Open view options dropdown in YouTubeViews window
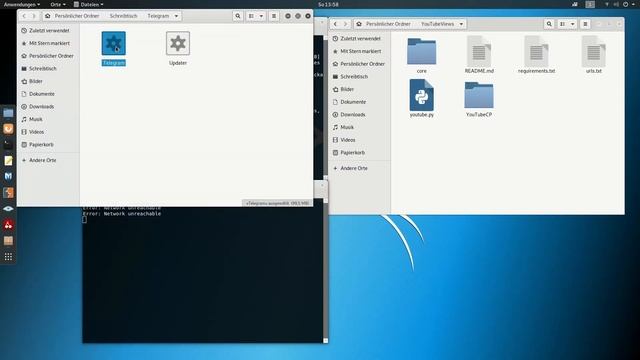The image size is (640, 360). [x=573, y=24]
